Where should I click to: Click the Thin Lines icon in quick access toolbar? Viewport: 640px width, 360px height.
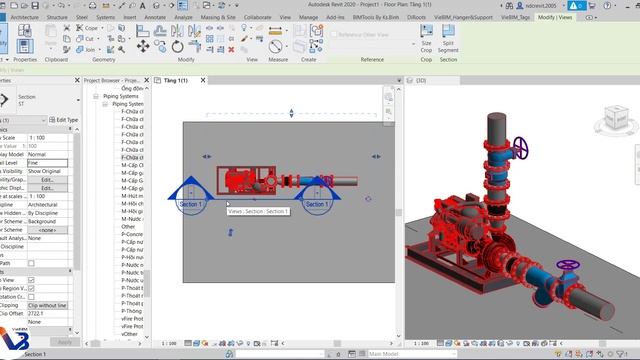[x=182, y=6]
